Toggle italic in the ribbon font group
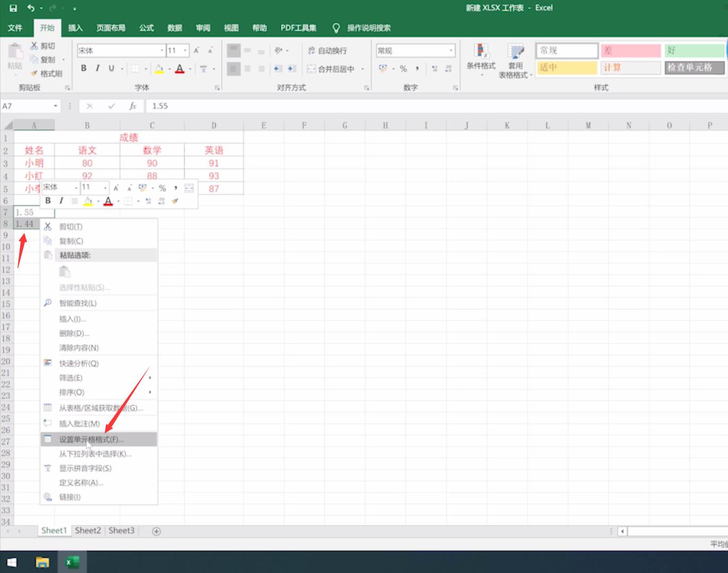This screenshot has width=728, height=573. coord(98,68)
